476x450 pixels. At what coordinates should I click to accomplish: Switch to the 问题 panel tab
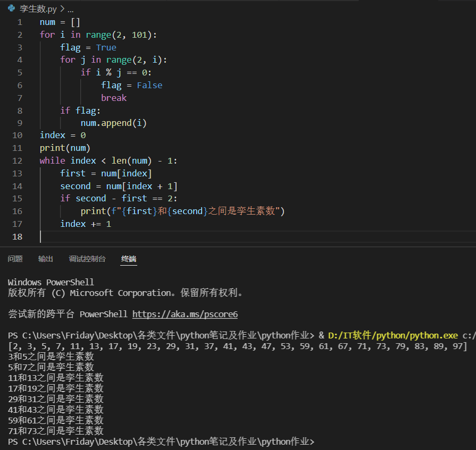tap(15, 259)
